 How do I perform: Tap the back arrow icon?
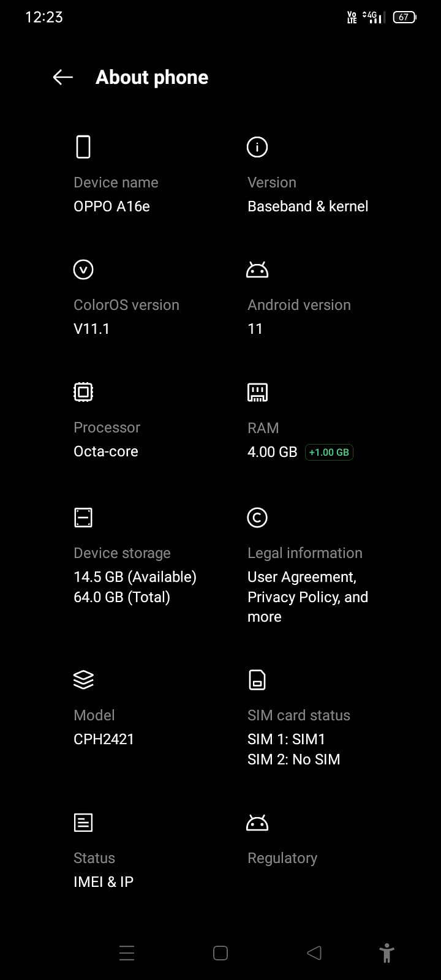click(x=63, y=77)
